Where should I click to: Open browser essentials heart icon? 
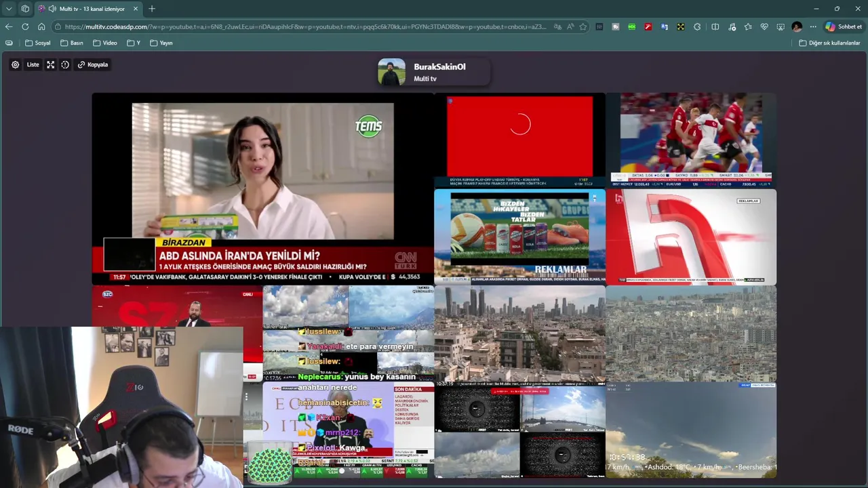click(764, 26)
